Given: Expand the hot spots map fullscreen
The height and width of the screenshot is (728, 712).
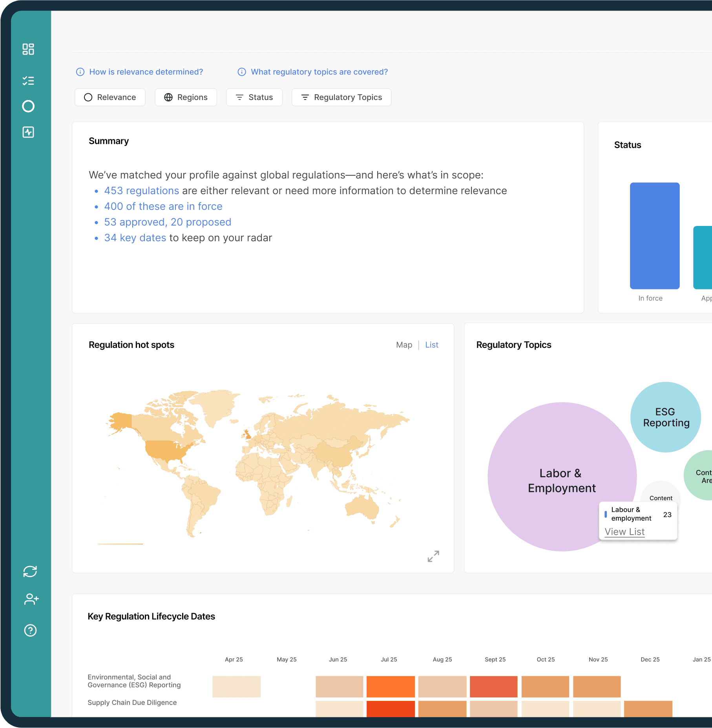Looking at the screenshot, I should [433, 556].
